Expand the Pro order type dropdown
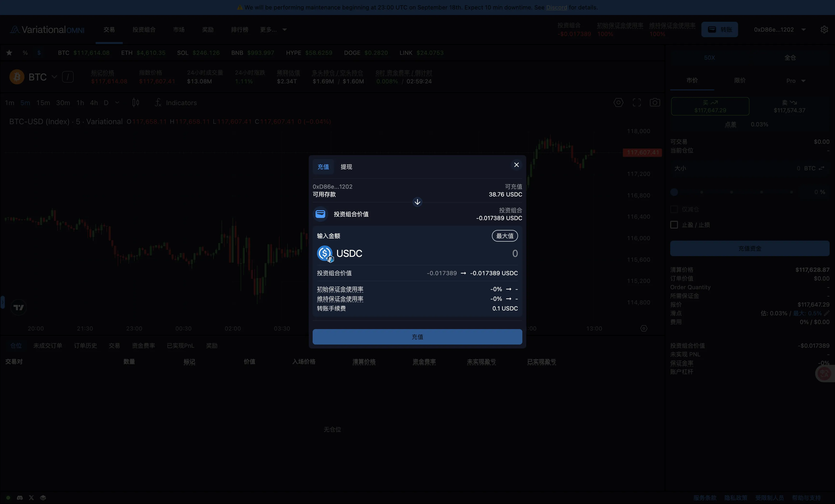Screen dimensions: 835x504 [796, 81]
